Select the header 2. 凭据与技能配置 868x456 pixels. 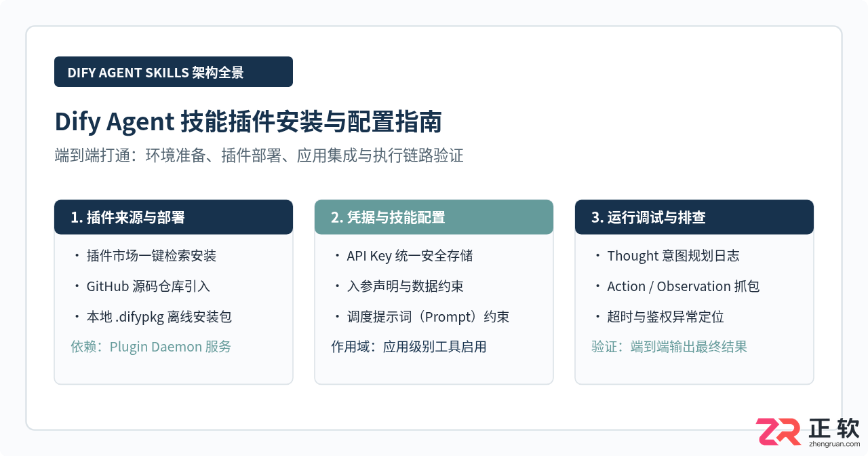434,217
